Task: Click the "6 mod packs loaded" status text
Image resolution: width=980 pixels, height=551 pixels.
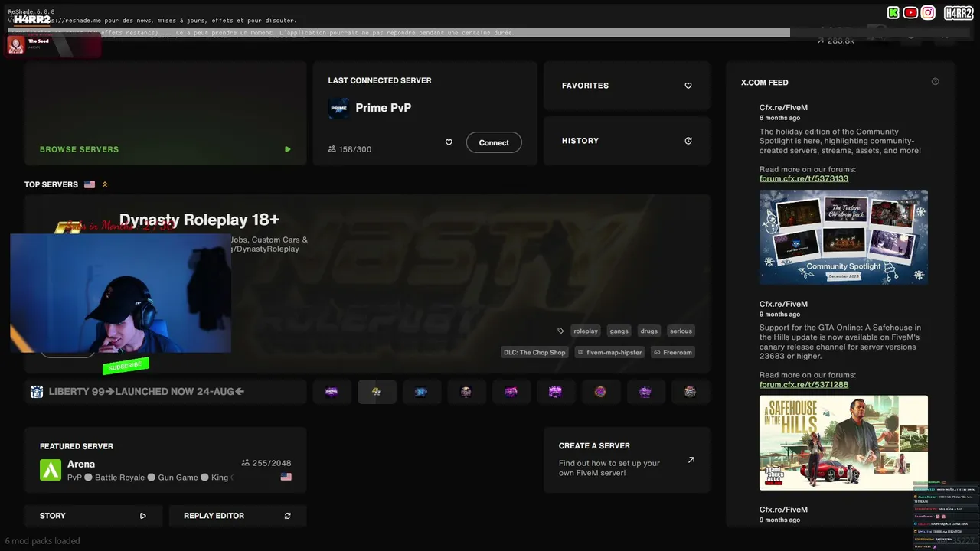Action: point(42,541)
